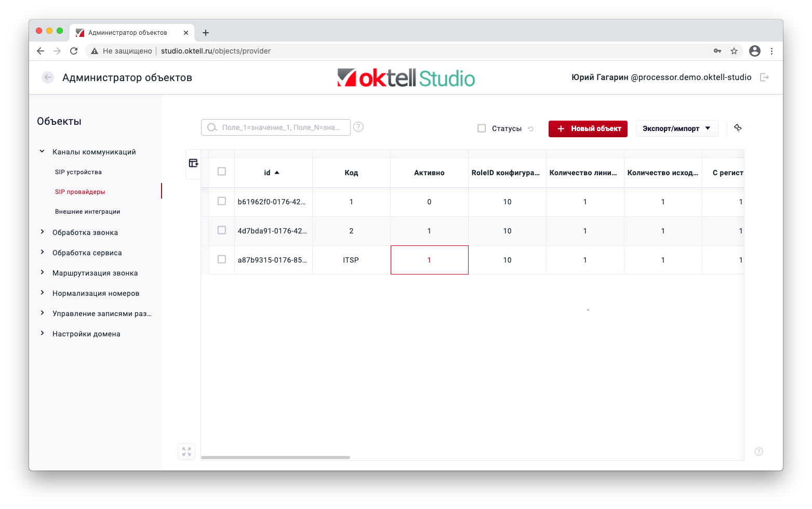Open the Экспорт/импорт dropdown

pos(677,128)
